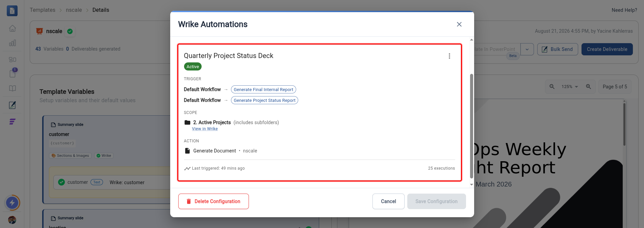The image size is (644, 228).
Task: Open the Need Help? link
Action: [624, 10]
